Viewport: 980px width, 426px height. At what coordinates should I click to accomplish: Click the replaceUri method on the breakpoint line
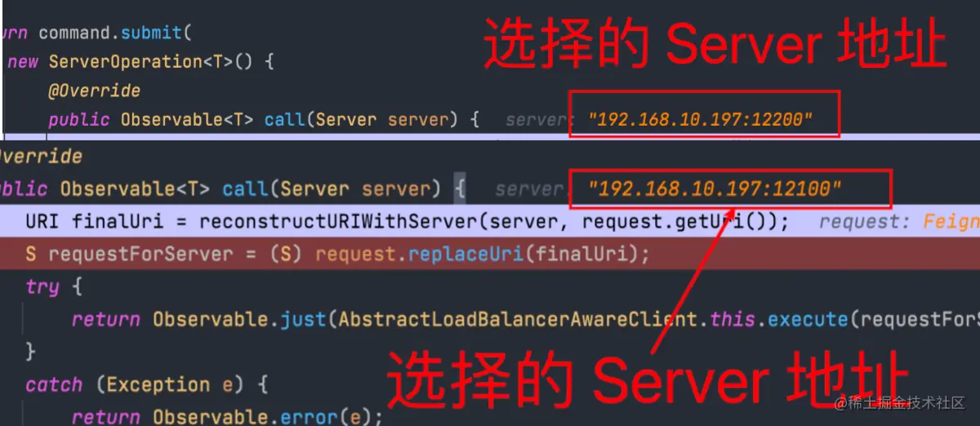[x=469, y=254]
